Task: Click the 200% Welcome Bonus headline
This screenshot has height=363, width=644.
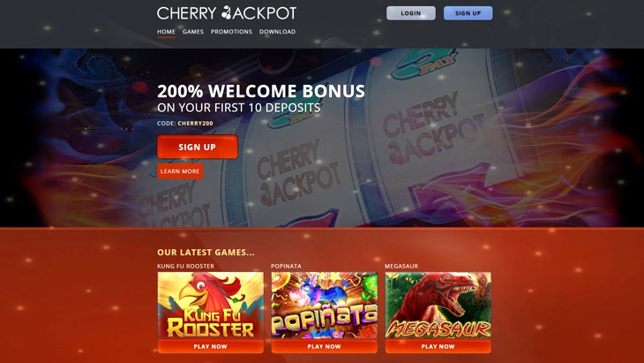Action: tap(261, 91)
